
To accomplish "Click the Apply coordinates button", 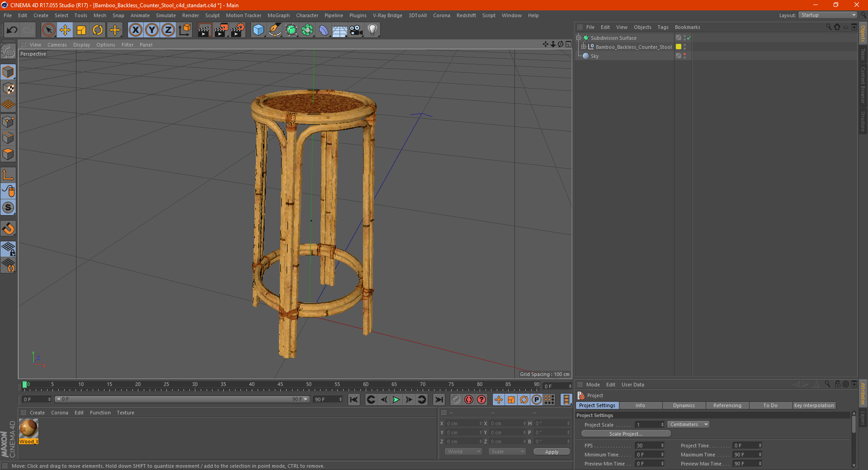I will (552, 452).
